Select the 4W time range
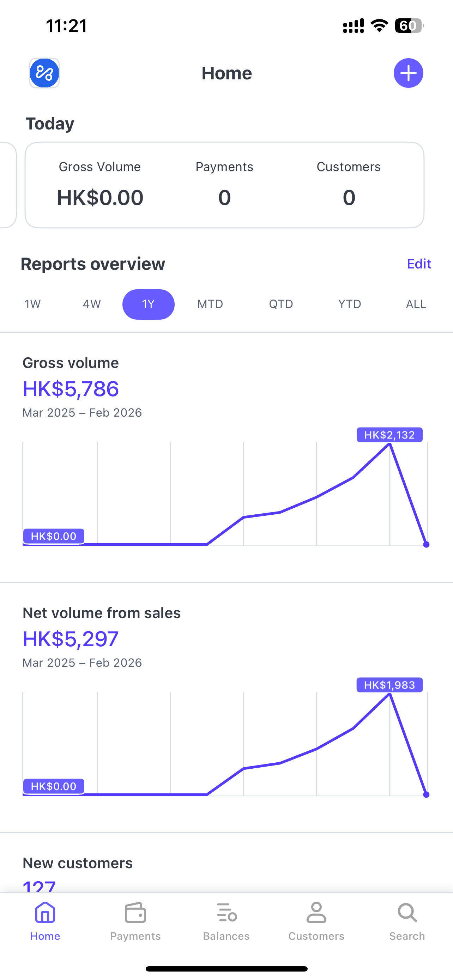 click(x=92, y=304)
